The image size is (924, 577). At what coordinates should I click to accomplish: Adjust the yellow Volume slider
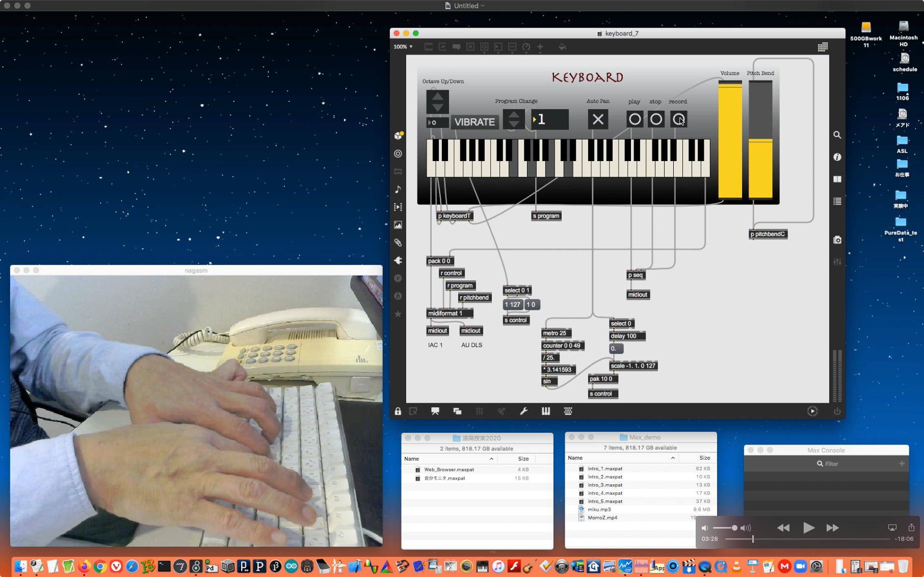pos(730,139)
